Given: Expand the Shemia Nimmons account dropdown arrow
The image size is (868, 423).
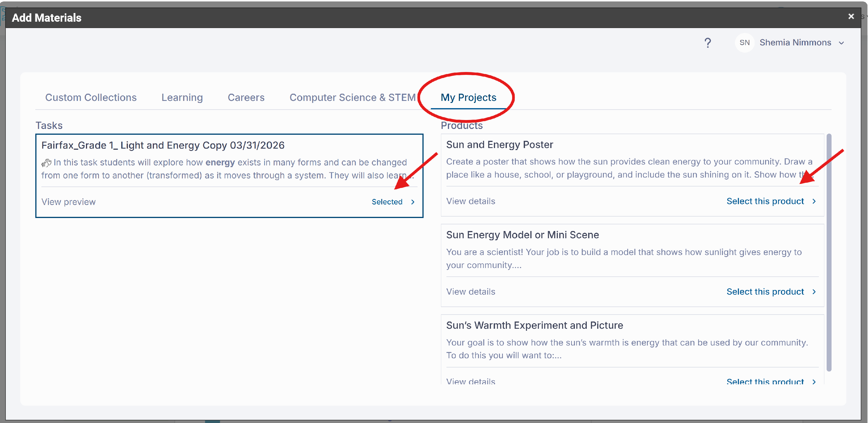Looking at the screenshot, I should [x=841, y=43].
